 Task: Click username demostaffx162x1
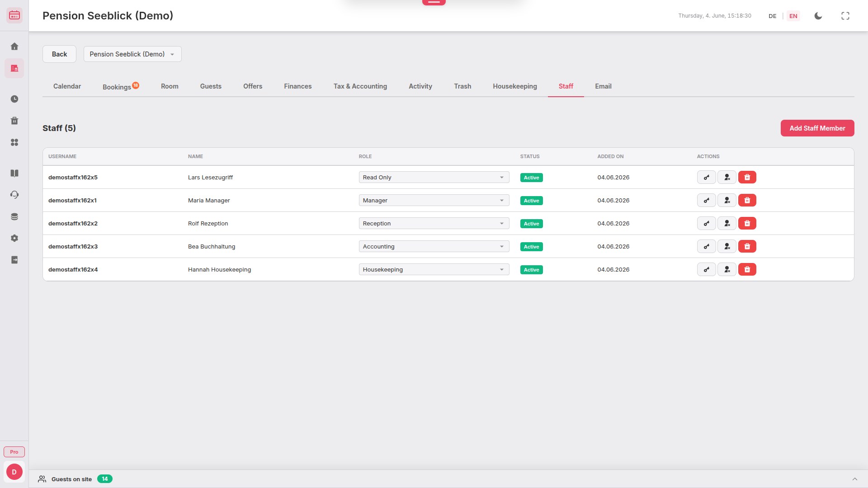[x=72, y=201]
